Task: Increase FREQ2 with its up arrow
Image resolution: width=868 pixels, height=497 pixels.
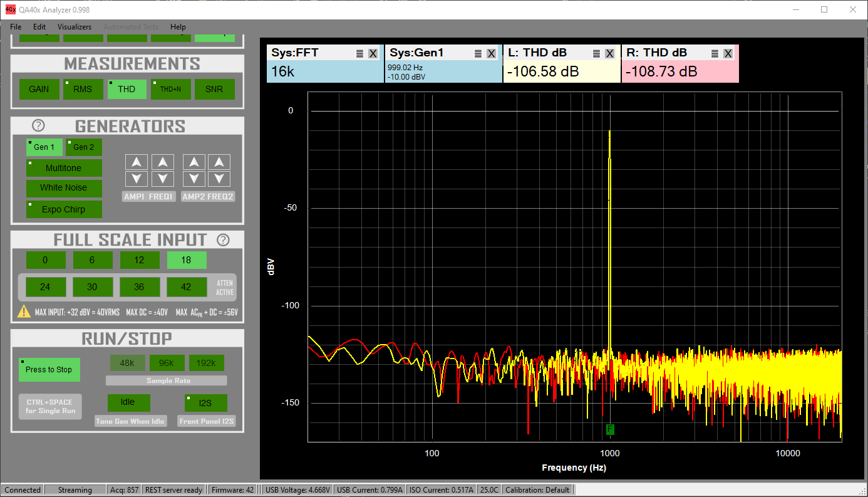Action: coord(219,162)
